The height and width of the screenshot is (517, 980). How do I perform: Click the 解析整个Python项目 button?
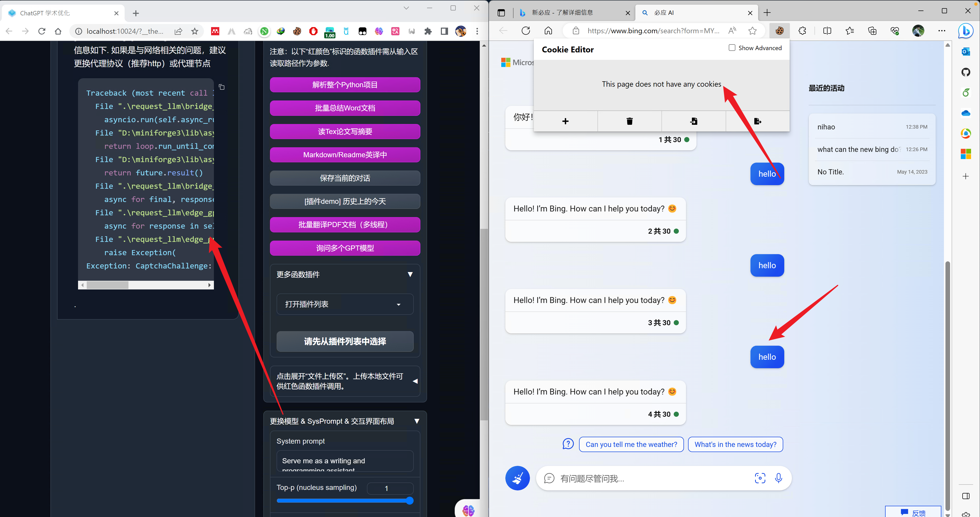coord(345,84)
